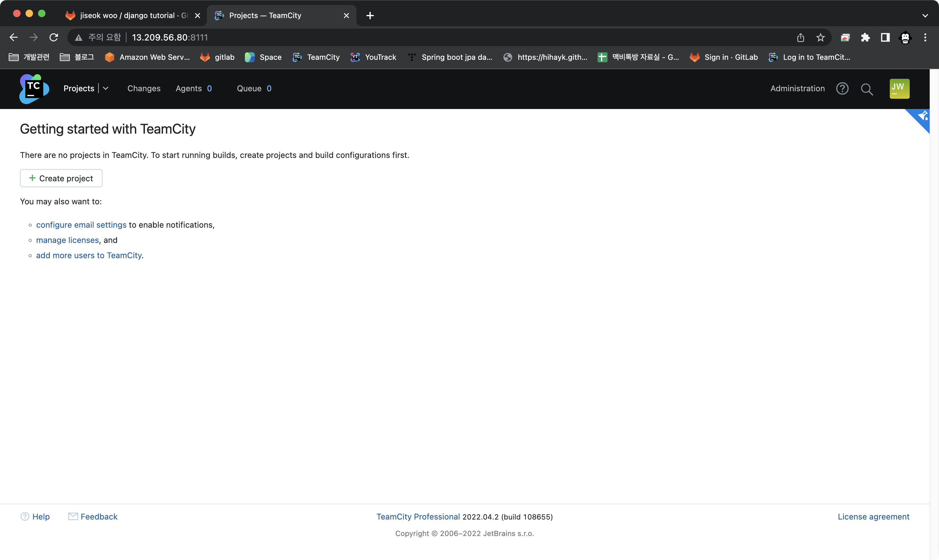Screen dimensions: 939x560
Task: Open the Projects dropdown chevron
Action: (x=106, y=88)
